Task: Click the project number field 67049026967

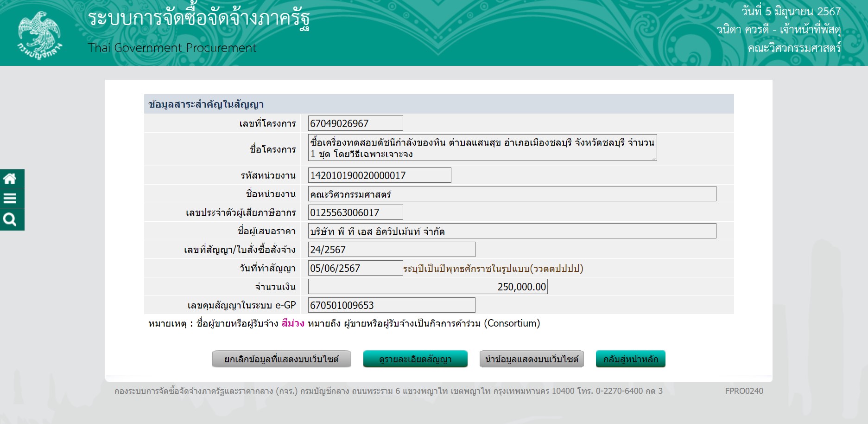Action: (355, 123)
